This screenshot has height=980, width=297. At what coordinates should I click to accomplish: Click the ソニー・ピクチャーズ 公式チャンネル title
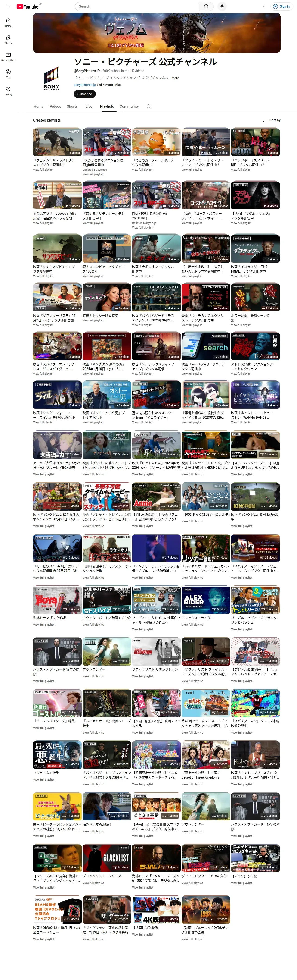pos(145,62)
